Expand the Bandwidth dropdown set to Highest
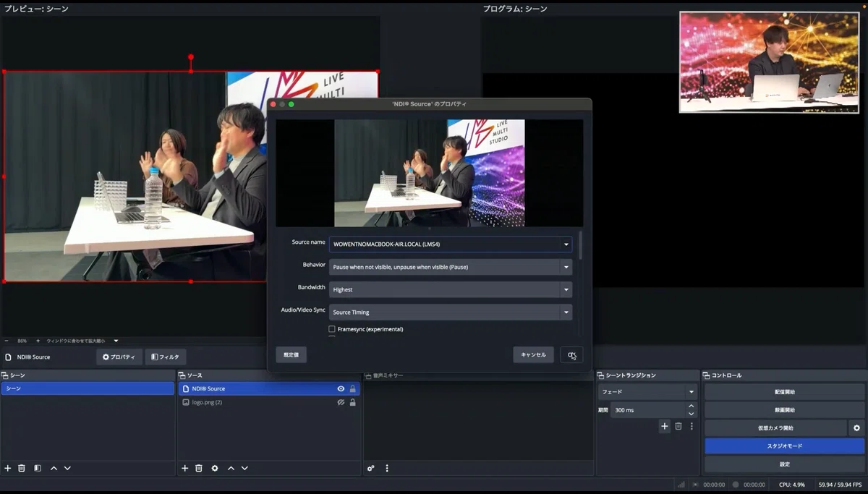868x494 pixels. point(451,289)
